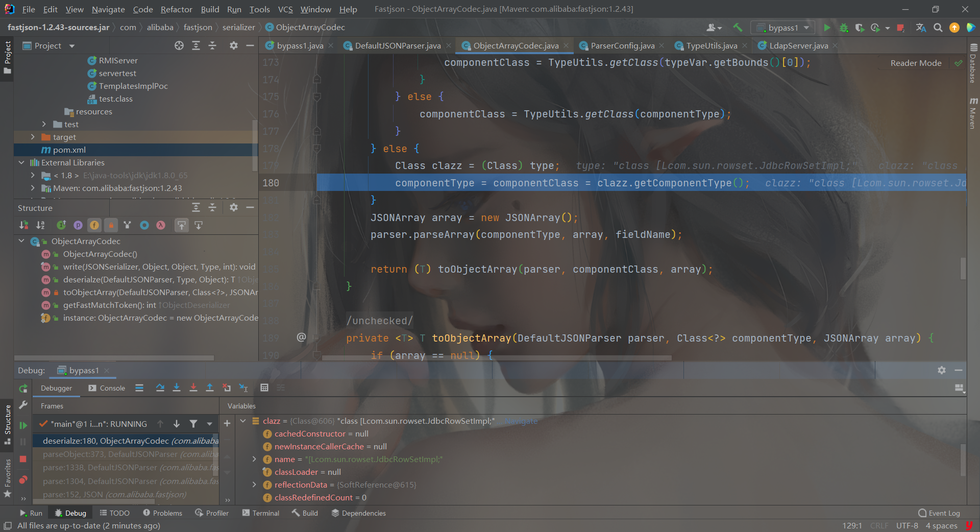Add new watch with plus icon
This screenshot has height=532, width=980.
point(227,423)
